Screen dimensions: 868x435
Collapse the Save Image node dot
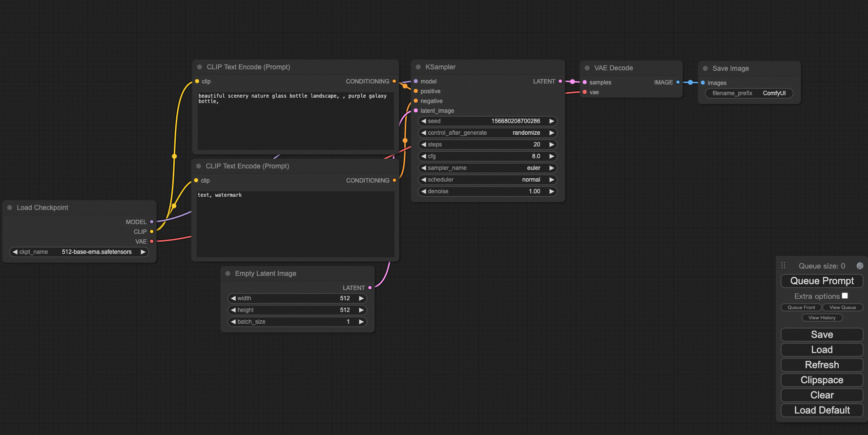pyautogui.click(x=705, y=68)
